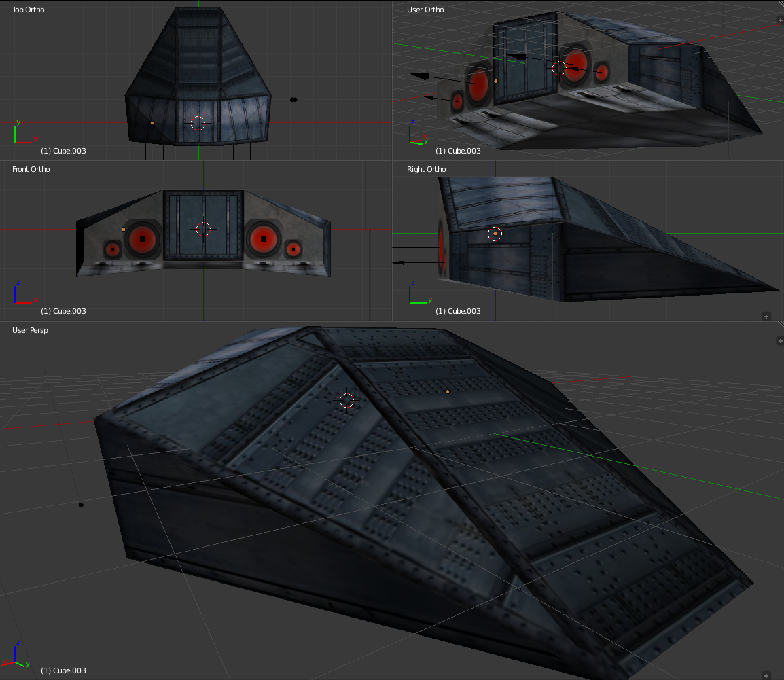Click the axis gizmo in Right Ortho view
Image resolution: width=784 pixels, height=680 pixels.
(x=420, y=293)
